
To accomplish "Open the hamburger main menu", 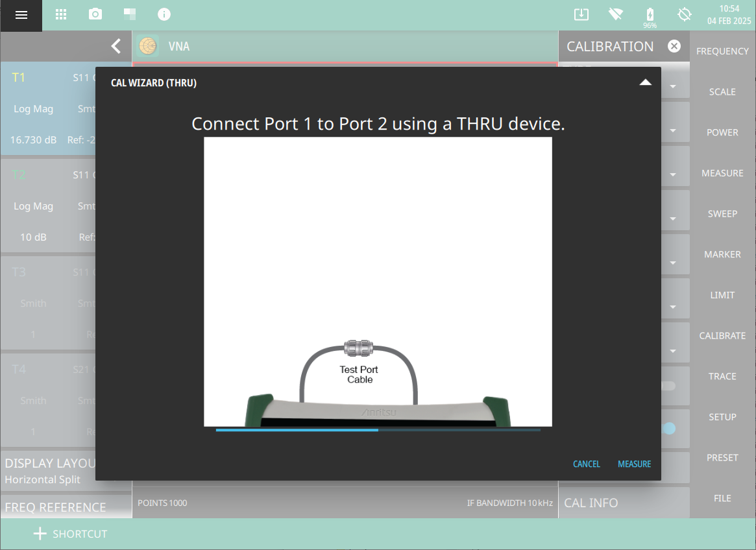I will pyautogui.click(x=21, y=15).
